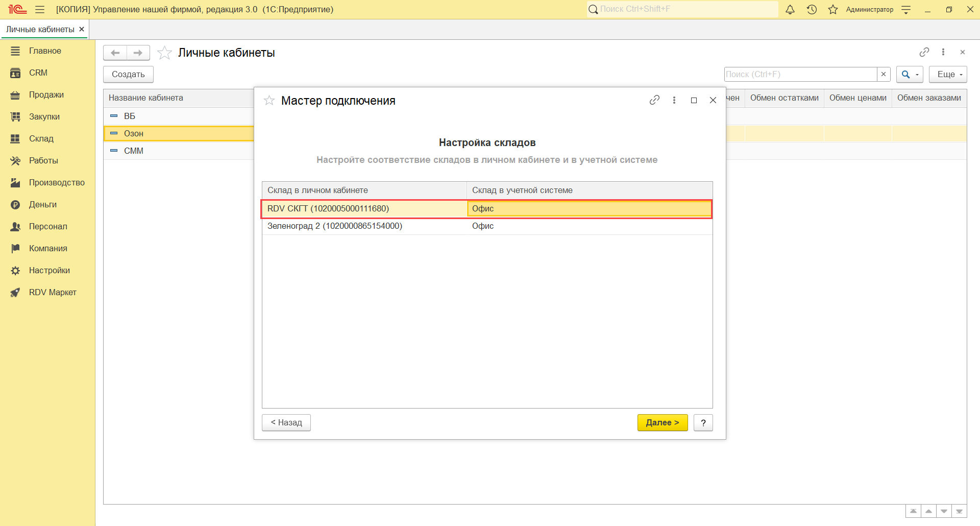
Task: Go back with the left arrow button
Action: pyautogui.click(x=115, y=53)
